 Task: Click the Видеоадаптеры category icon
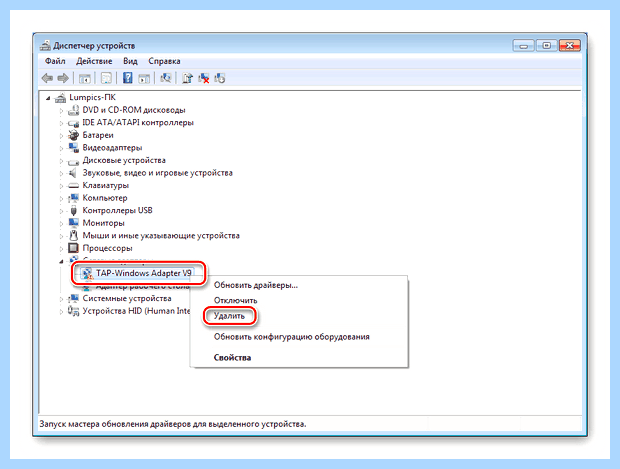pyautogui.click(x=74, y=148)
